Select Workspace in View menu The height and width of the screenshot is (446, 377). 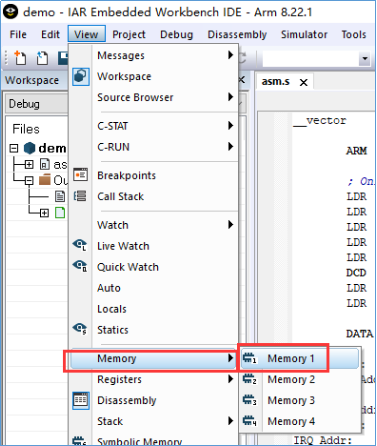tap(124, 76)
